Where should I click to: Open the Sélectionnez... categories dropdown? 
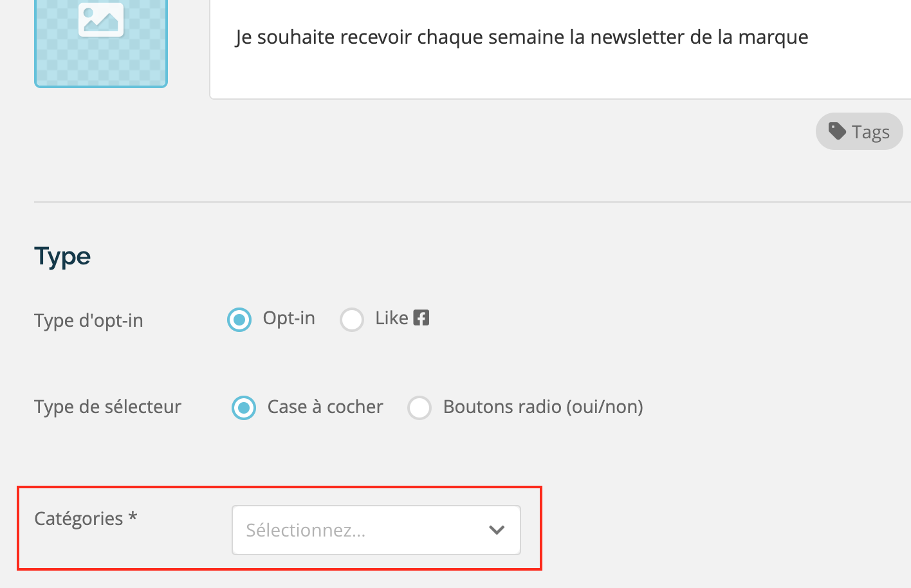point(376,530)
